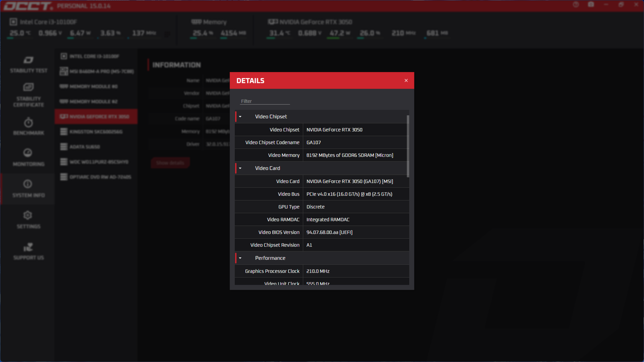
Task: Select Memory Module #0 entry
Action: 96,86
